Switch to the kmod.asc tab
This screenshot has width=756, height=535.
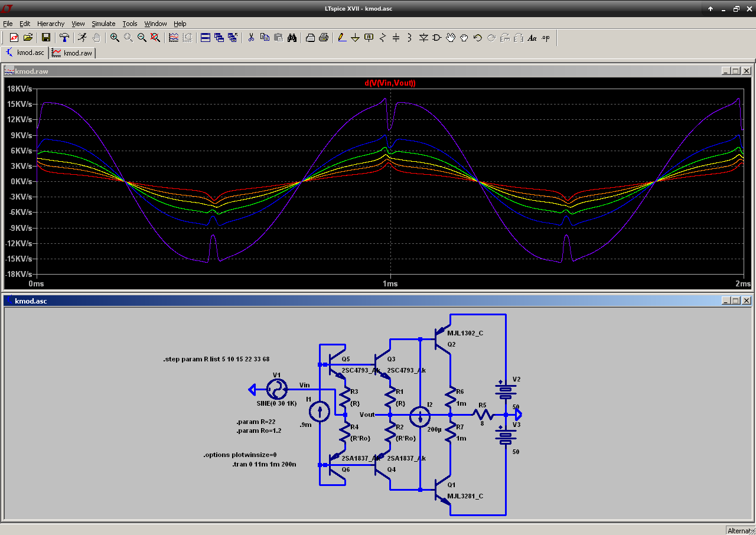[25, 53]
